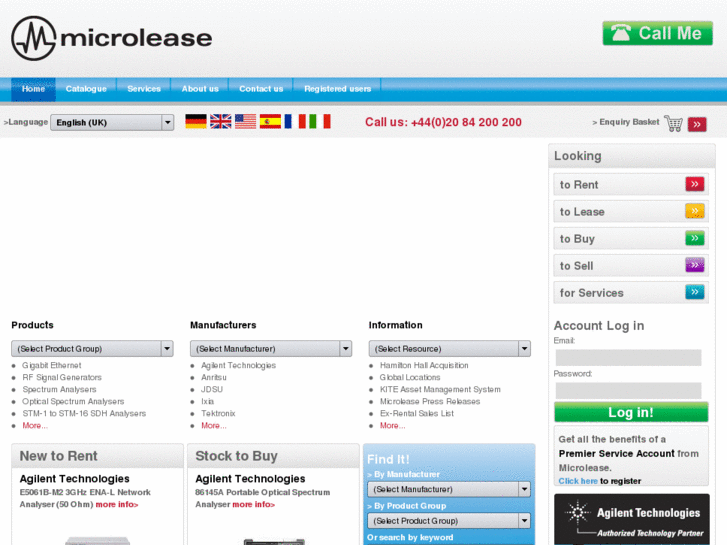Open the About us menu

click(x=200, y=89)
